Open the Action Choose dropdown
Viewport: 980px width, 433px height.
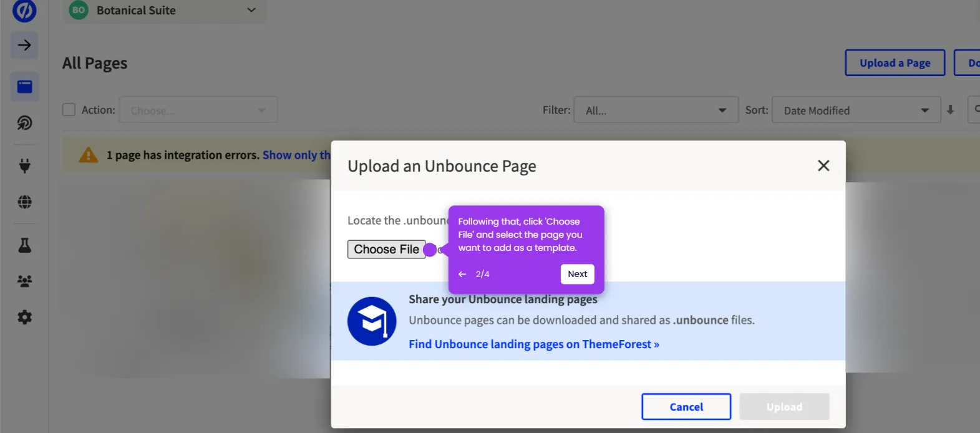tap(198, 110)
